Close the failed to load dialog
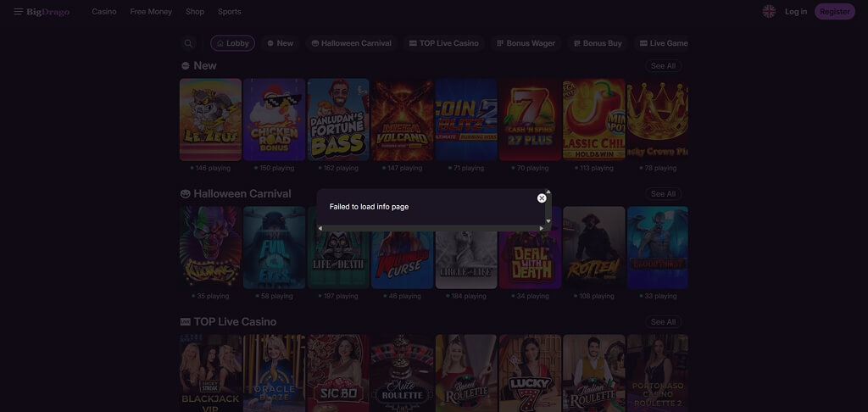The height and width of the screenshot is (412, 868). tap(542, 198)
